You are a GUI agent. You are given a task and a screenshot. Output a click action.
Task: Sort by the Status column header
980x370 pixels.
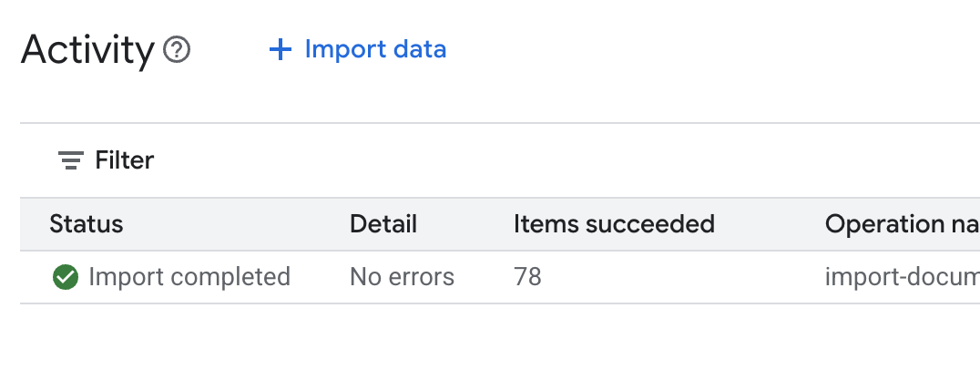(x=87, y=224)
